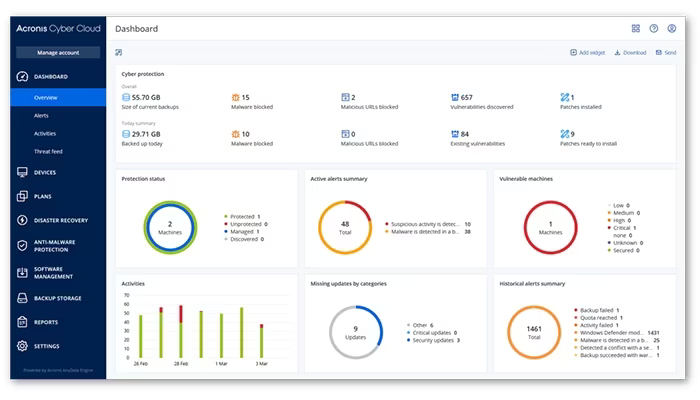Image resolution: width=700 pixels, height=400 pixels.
Task: Click the help question mark icon
Action: (654, 29)
